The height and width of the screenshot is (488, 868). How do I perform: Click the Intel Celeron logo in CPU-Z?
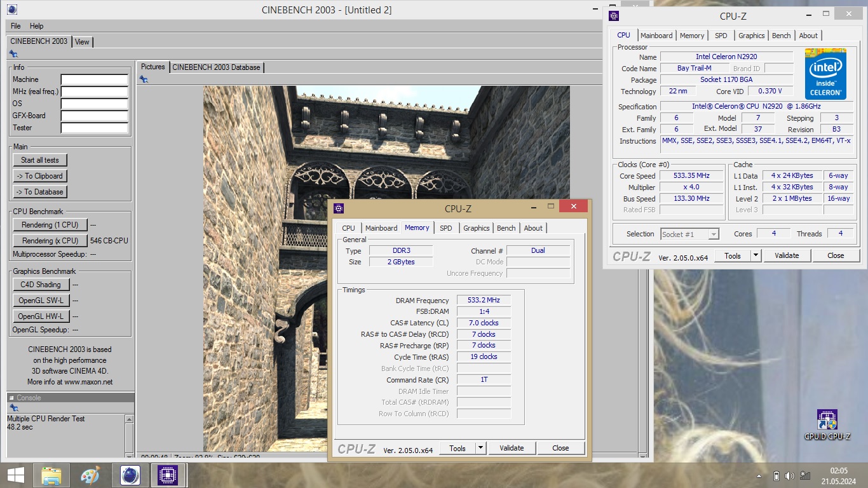tap(826, 74)
